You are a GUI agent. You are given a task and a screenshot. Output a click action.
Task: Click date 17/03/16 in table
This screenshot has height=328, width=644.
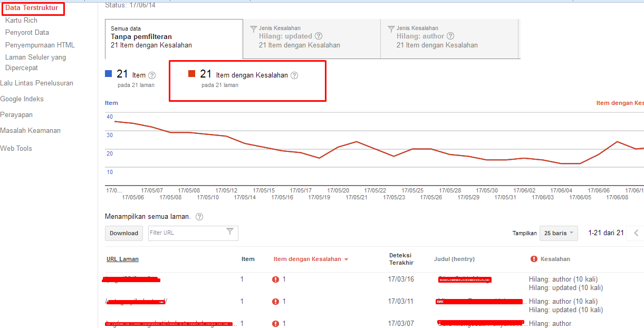tap(401, 279)
